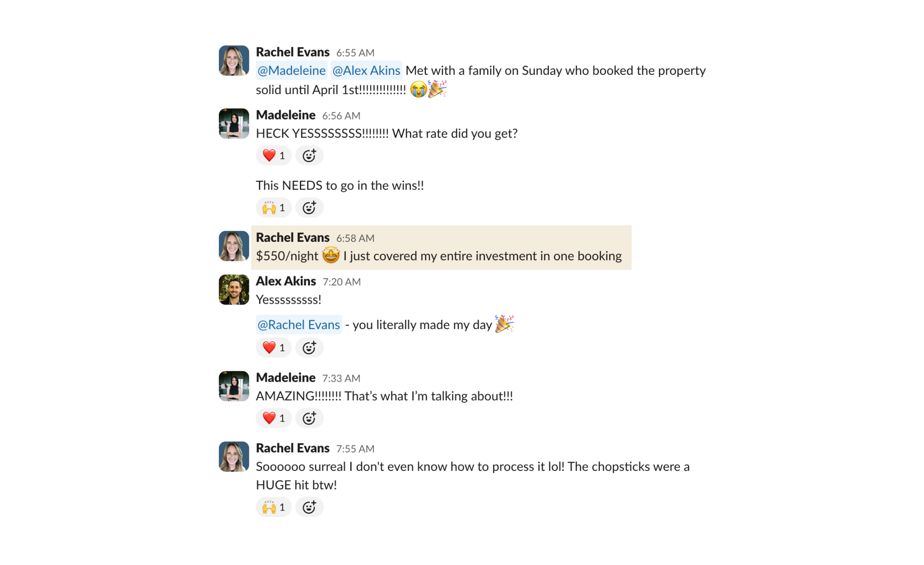Image resolution: width=924 pixels, height=565 pixels.
Task: Click Madeleine's name on the 7:33 AM message
Action: (286, 378)
